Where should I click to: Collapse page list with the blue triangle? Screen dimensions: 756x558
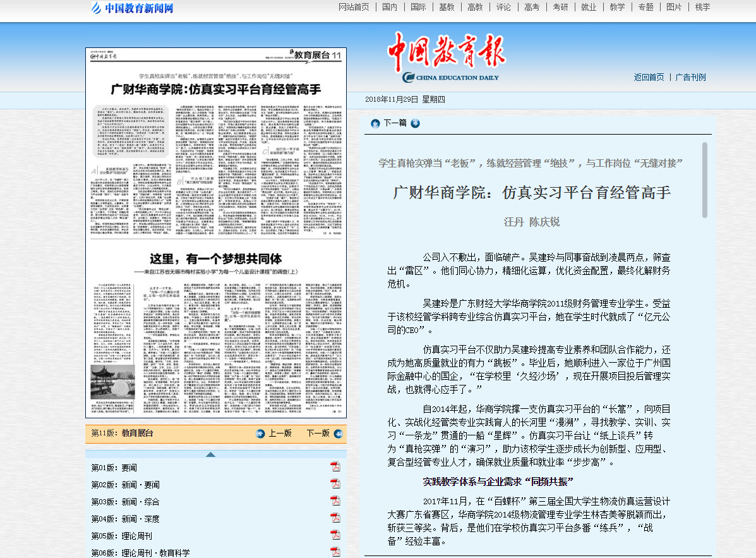tap(210, 454)
